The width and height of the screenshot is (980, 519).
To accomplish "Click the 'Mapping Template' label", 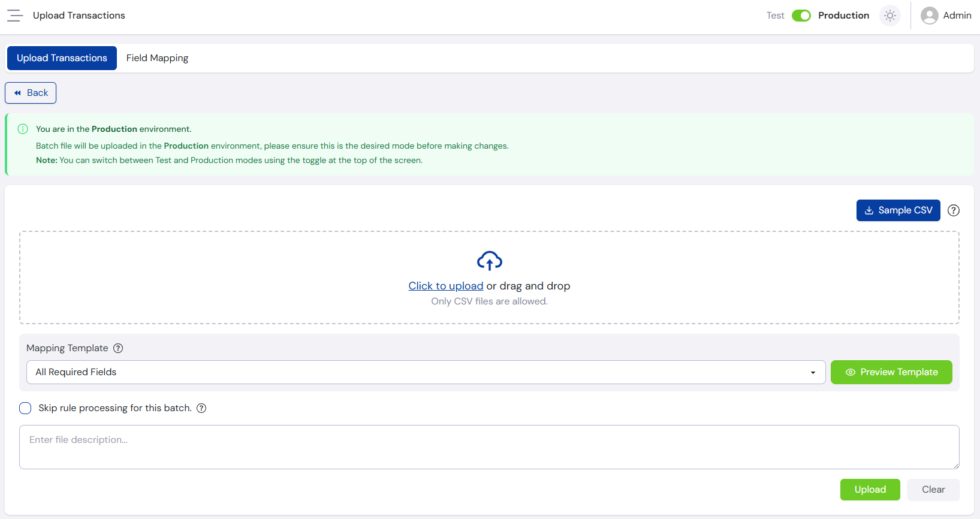I will pos(67,348).
